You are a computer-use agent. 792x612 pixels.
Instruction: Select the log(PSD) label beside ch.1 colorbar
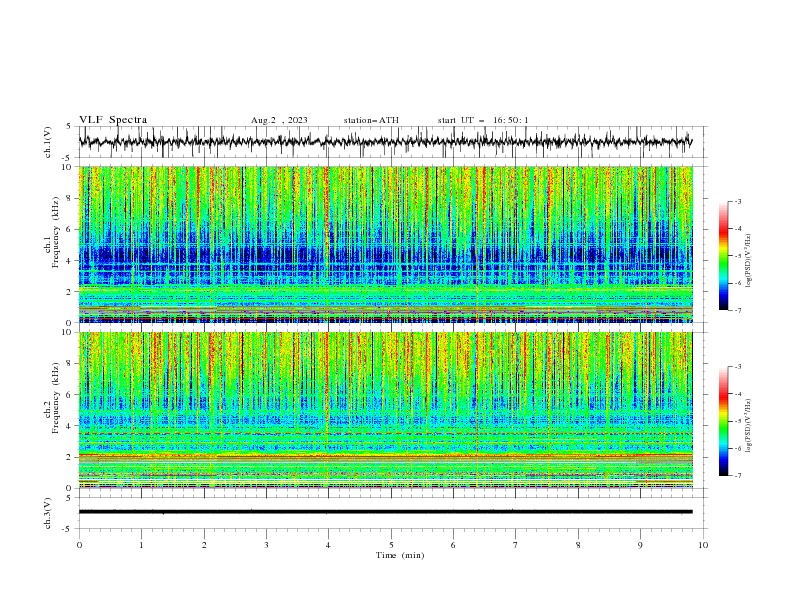[748, 260]
